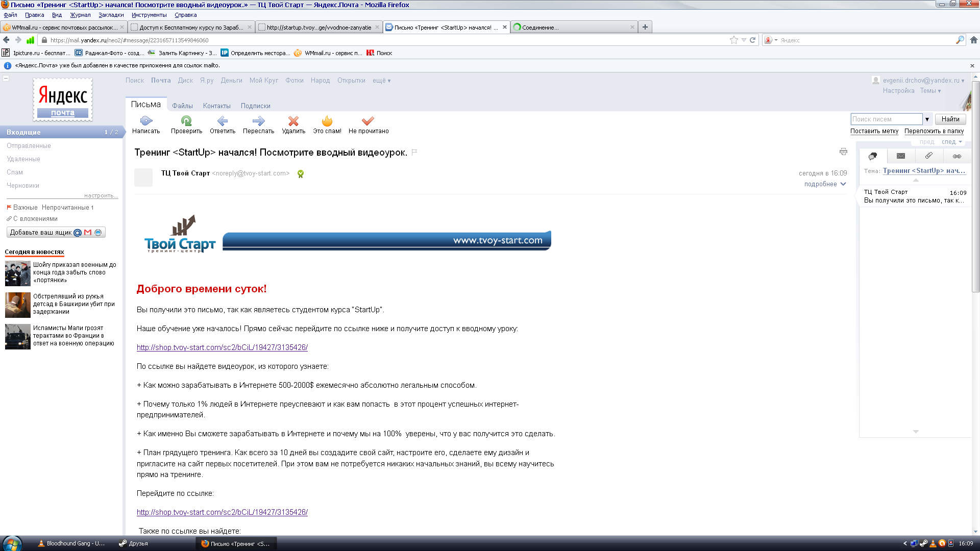Click the Не прочитано checkmark icon

point(368,121)
